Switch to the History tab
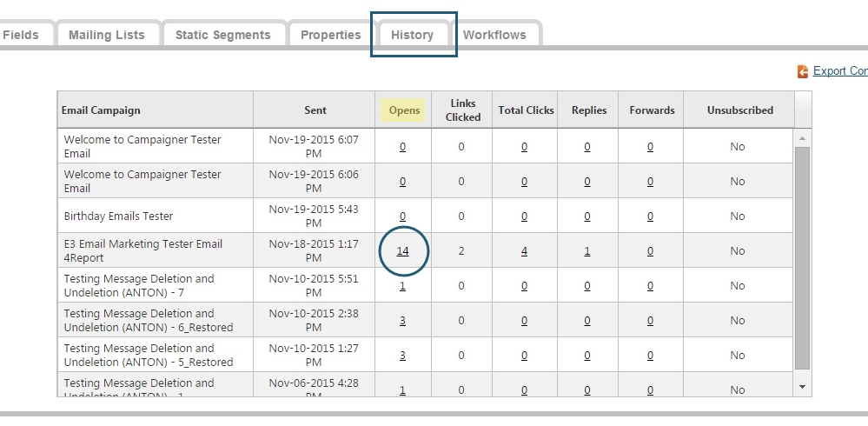Screen dimensions: 868x426 coord(412,35)
